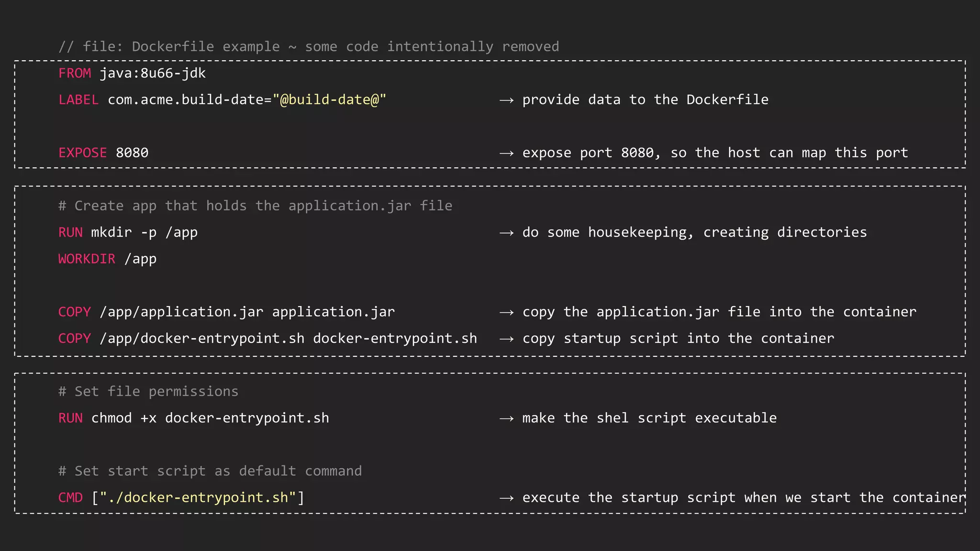Select 'COPY /app/docker-entrypoint.sh' line

coord(267,338)
